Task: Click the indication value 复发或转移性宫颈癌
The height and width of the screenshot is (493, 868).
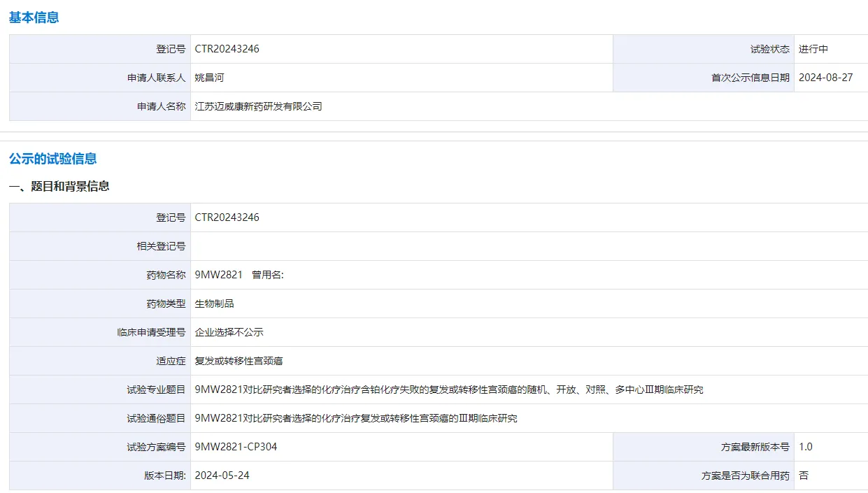Action: coord(239,361)
